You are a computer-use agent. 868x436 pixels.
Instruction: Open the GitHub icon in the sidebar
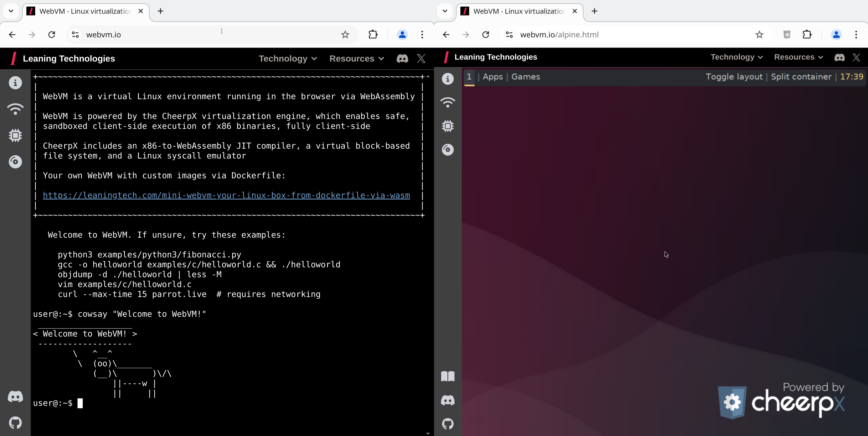[x=15, y=423]
